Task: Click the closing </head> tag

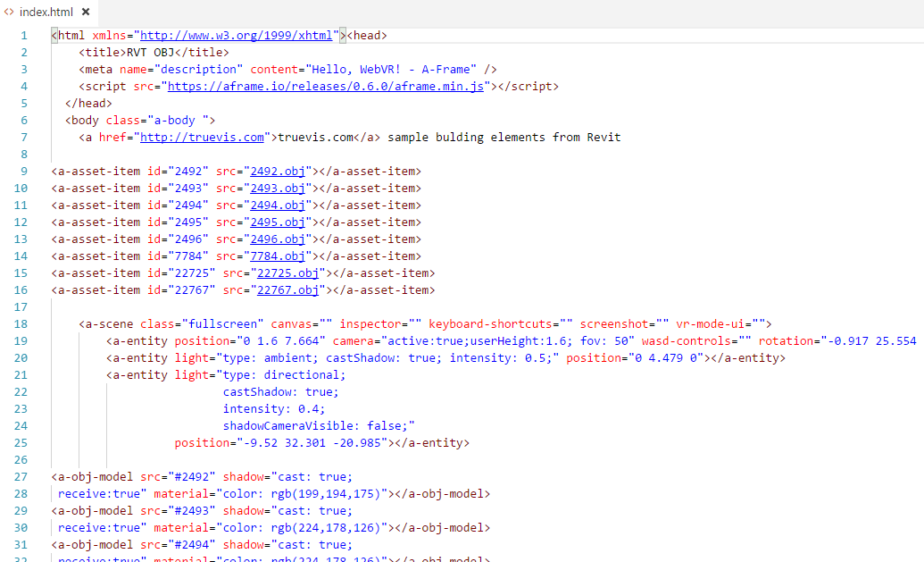Action: coord(88,104)
